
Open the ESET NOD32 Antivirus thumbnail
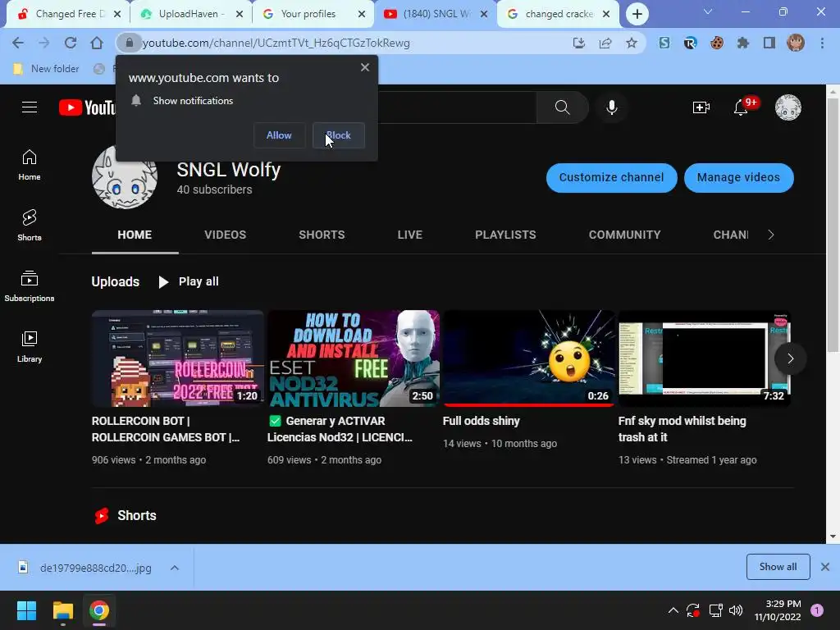pos(354,358)
